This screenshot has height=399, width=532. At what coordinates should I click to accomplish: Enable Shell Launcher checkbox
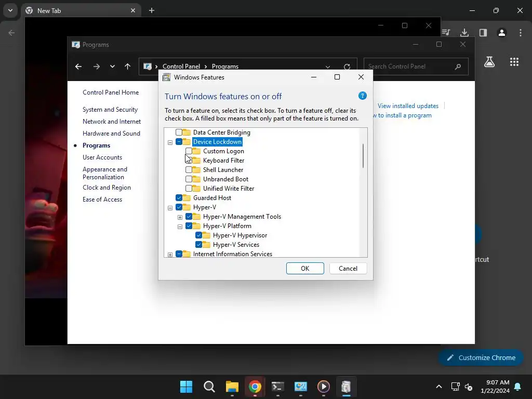pos(189,170)
